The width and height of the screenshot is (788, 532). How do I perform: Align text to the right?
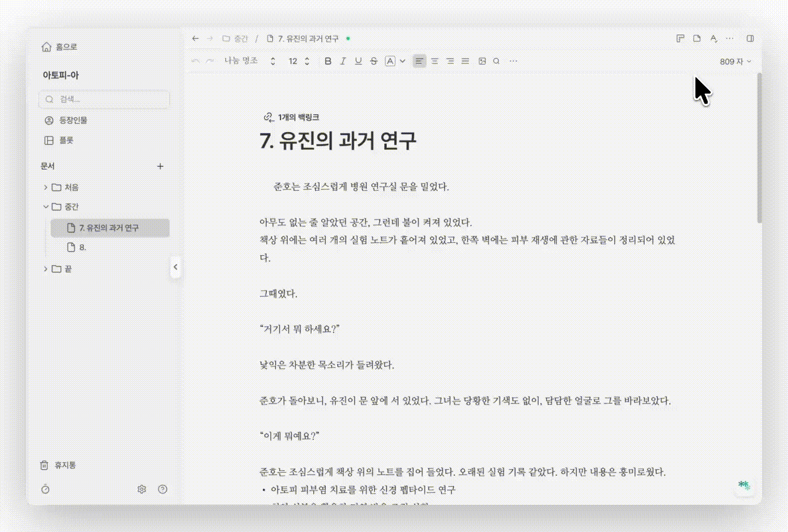tap(450, 61)
